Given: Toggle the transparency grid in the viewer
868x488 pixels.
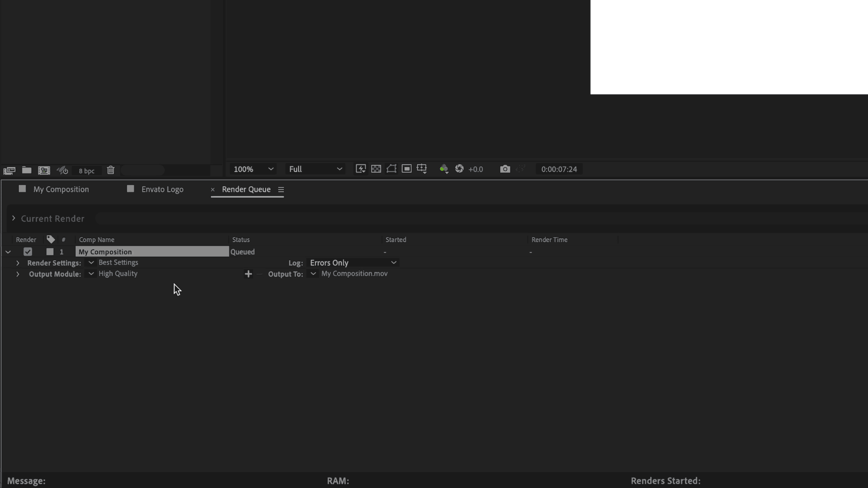Looking at the screenshot, I should (376, 169).
